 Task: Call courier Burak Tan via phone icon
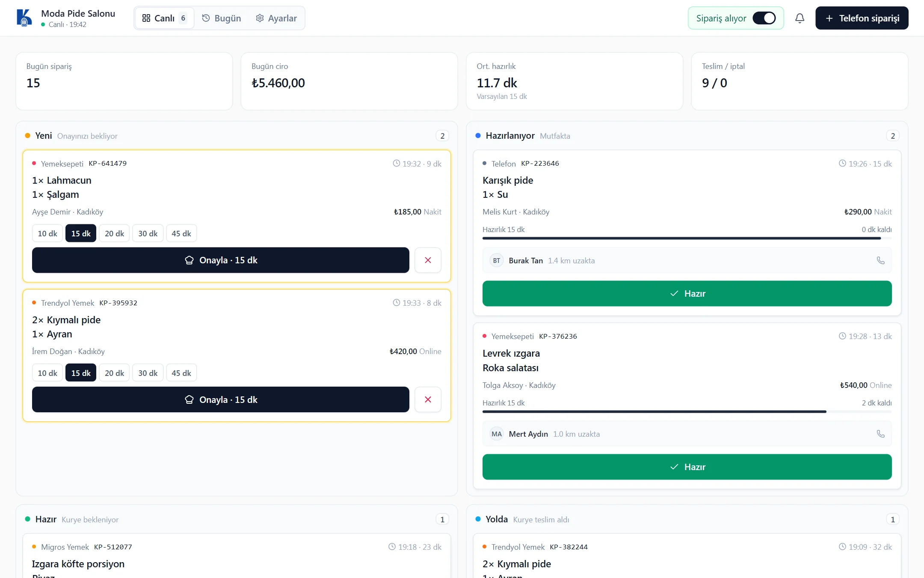(880, 260)
